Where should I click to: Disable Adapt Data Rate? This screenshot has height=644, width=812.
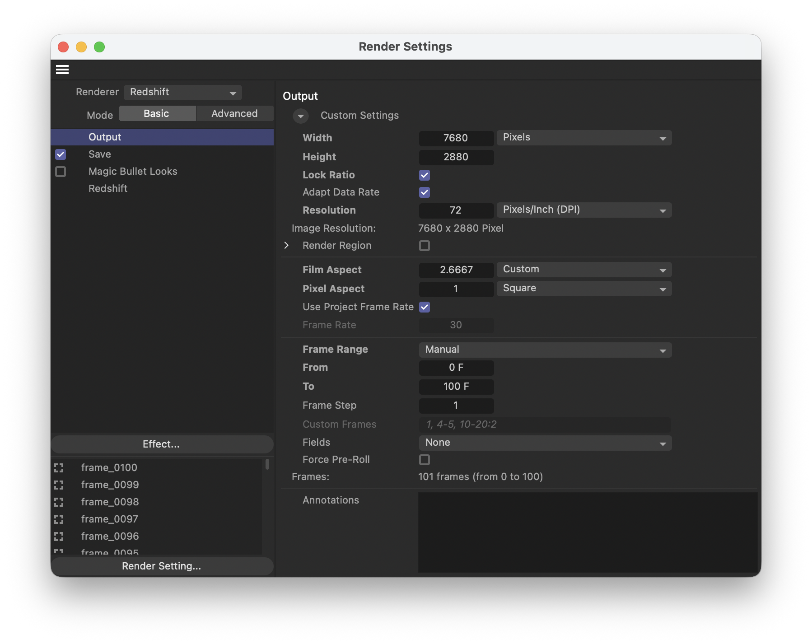(424, 192)
